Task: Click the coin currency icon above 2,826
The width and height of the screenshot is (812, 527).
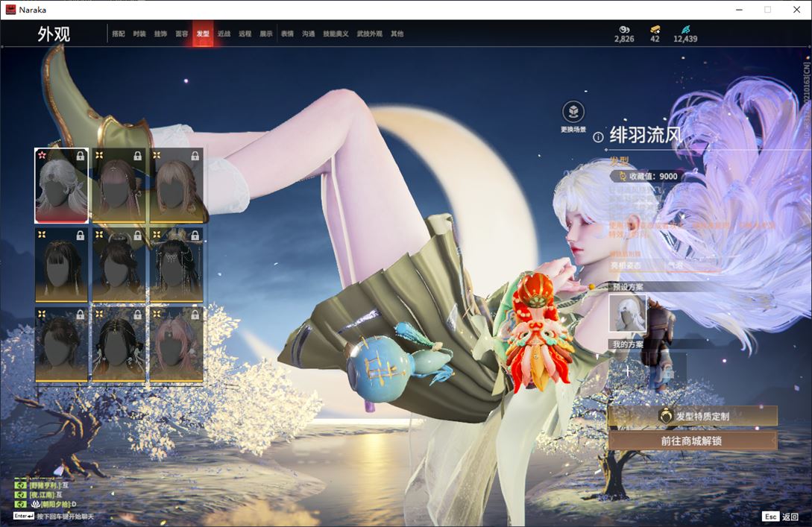Action: pos(624,30)
